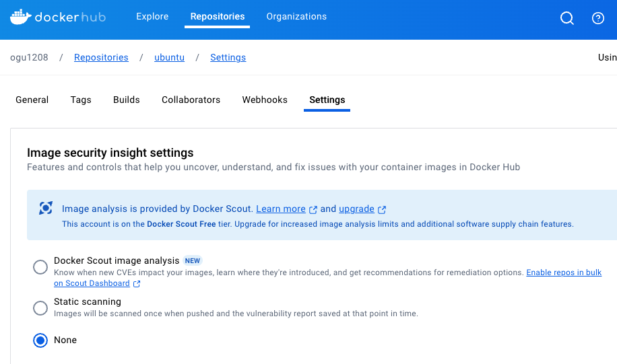Click Enable repos in bulk link
617x364 pixels.
pos(564,272)
